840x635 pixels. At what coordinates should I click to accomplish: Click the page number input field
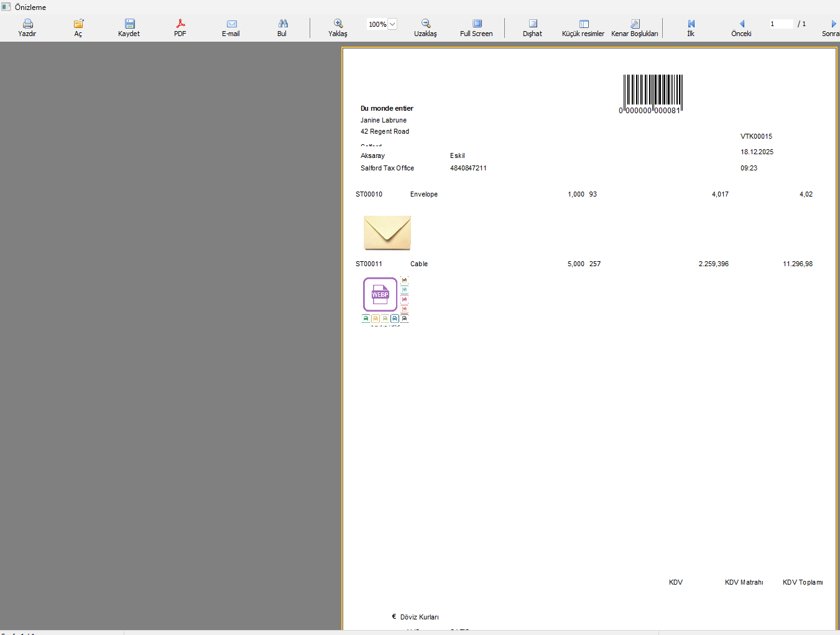[780, 24]
